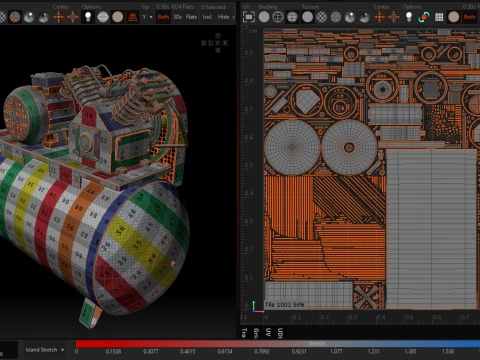480x360 pixels.
Task: Click the Isol. button
Action: (x=207, y=17)
